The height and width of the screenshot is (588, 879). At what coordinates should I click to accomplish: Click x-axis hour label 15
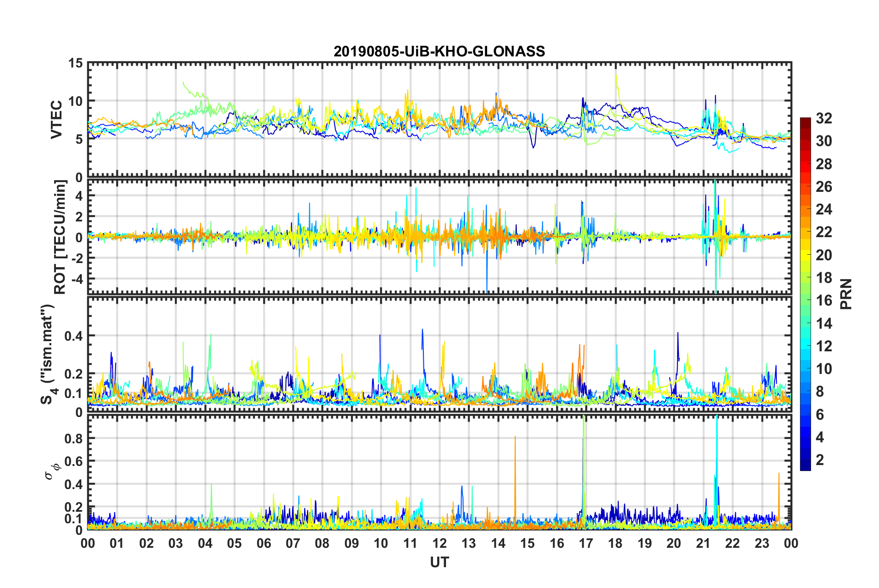pos(527,543)
